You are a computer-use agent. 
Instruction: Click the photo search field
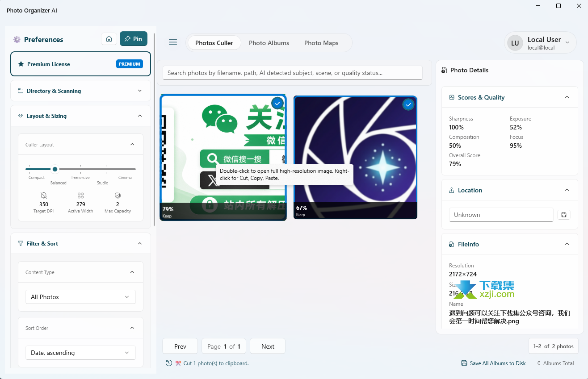point(293,73)
